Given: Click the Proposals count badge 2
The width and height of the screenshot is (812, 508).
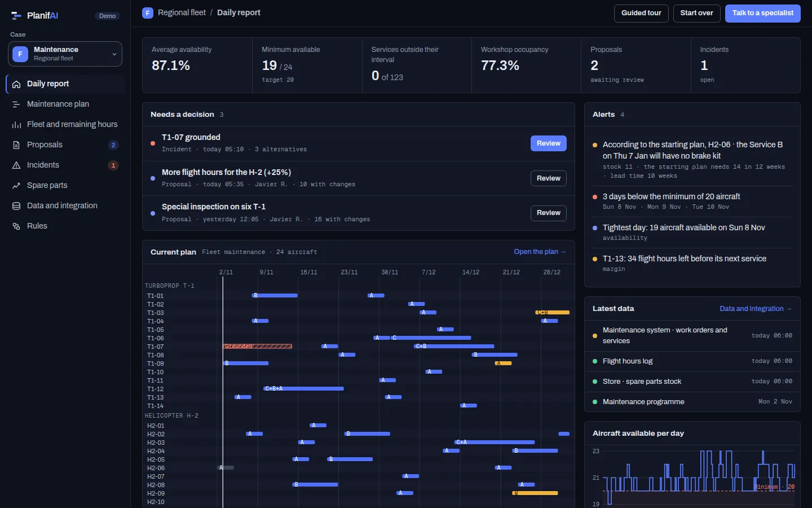Looking at the screenshot, I should tap(113, 145).
